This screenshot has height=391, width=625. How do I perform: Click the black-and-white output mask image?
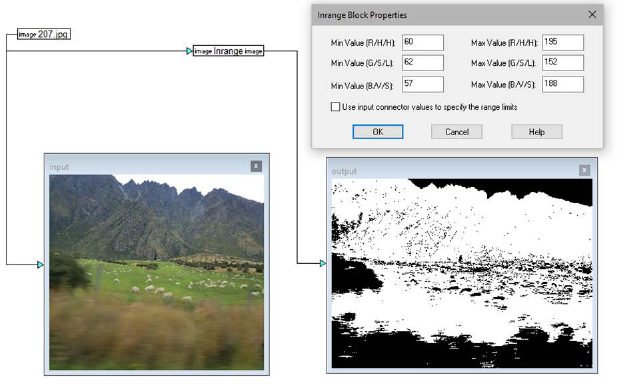pyautogui.click(x=462, y=273)
